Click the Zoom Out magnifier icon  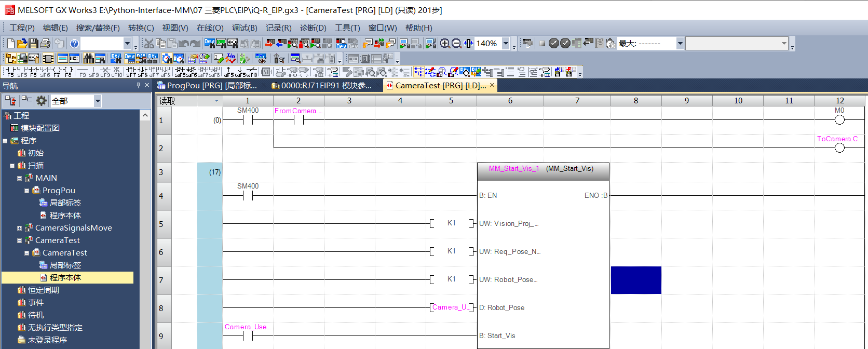tap(456, 44)
